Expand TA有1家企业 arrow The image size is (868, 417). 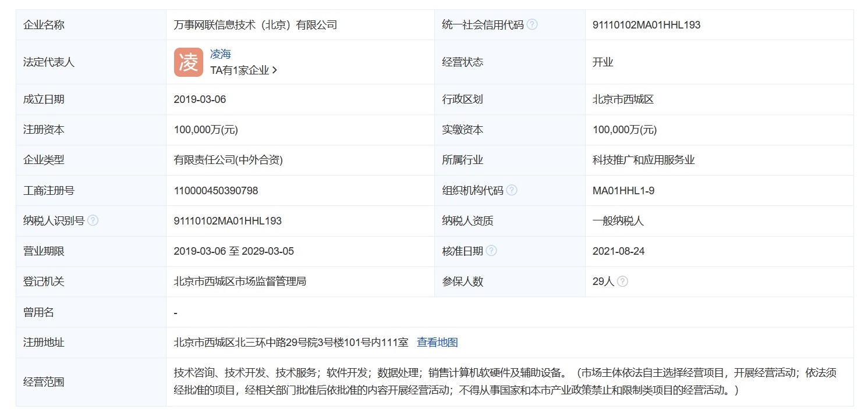[x=274, y=70]
